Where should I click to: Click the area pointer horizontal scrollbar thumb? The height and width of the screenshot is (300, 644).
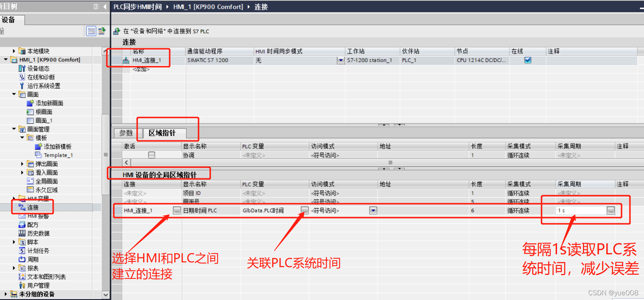[x=390, y=163]
